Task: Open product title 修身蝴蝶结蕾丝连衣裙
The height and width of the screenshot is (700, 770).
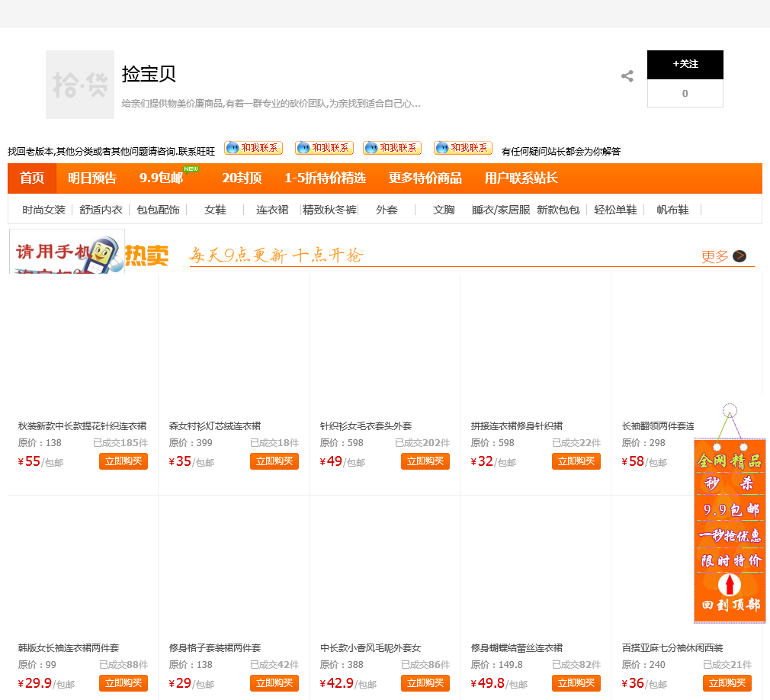Action: coord(517,648)
